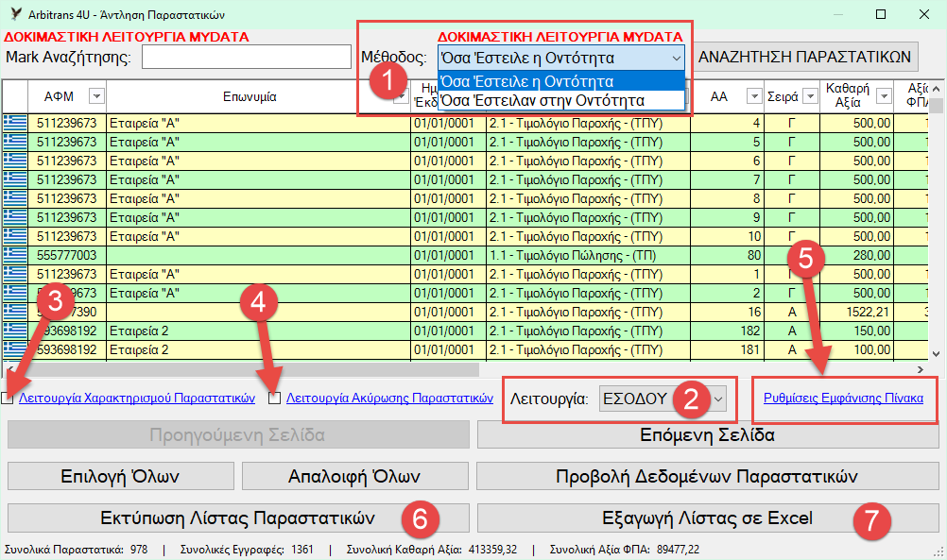The width and height of the screenshot is (947, 560).
Task: Click the Προηγούμενη Σελίδα button
Action: point(238,435)
